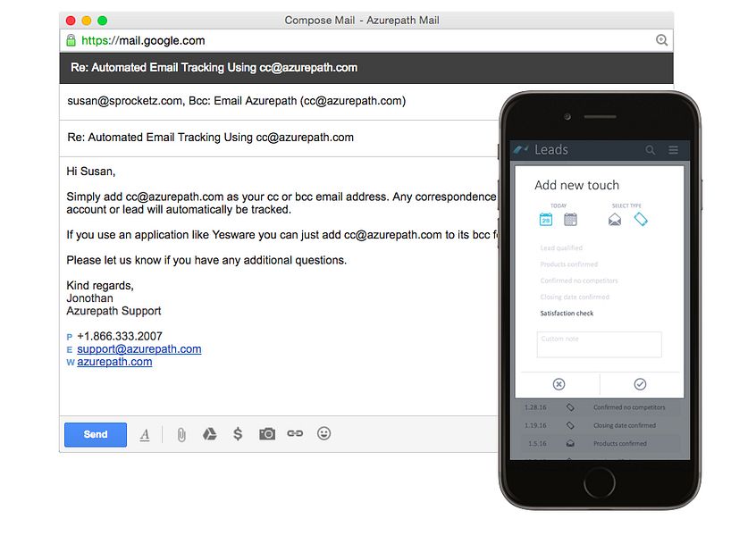The height and width of the screenshot is (536, 756).
Task: Click the "Hi Susan," greeting text
Action: [x=91, y=172]
